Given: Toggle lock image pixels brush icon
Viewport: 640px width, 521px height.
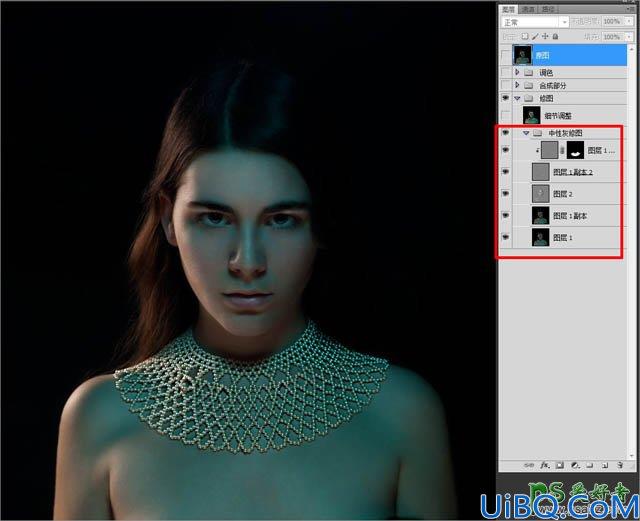Looking at the screenshot, I should tap(535, 36).
